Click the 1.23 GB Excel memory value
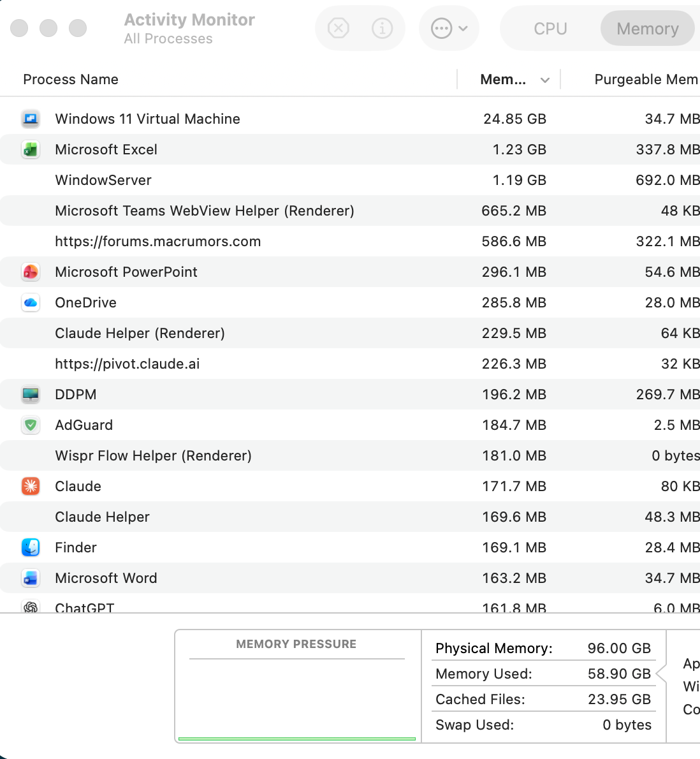 [519, 150]
